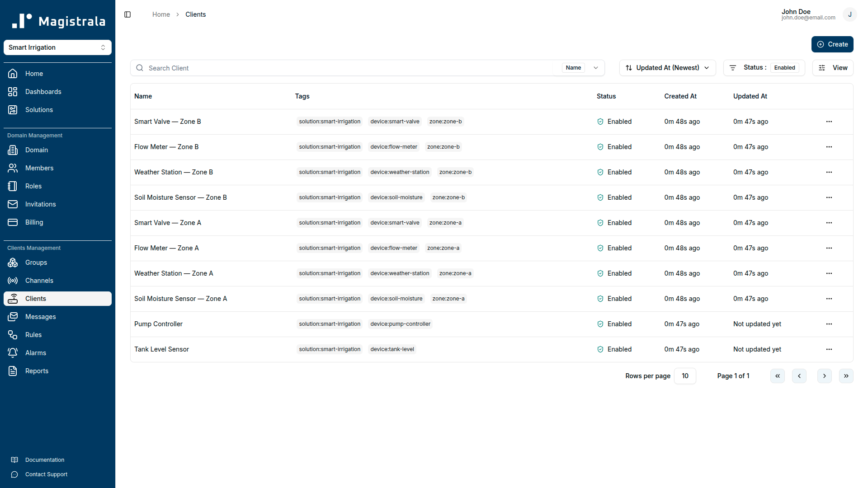Select the Solutions icon in sidebar
The height and width of the screenshot is (488, 868).
(13, 110)
